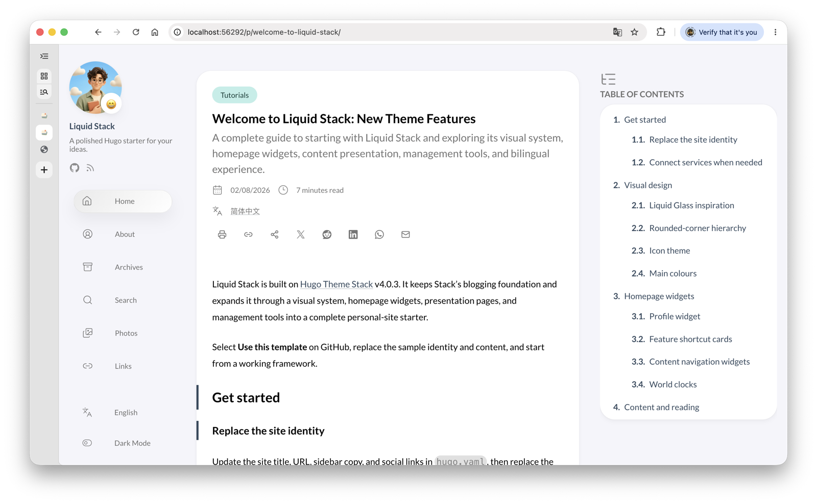This screenshot has height=504, width=817.
Task: Open the RSS feed icon
Action: 90,168
